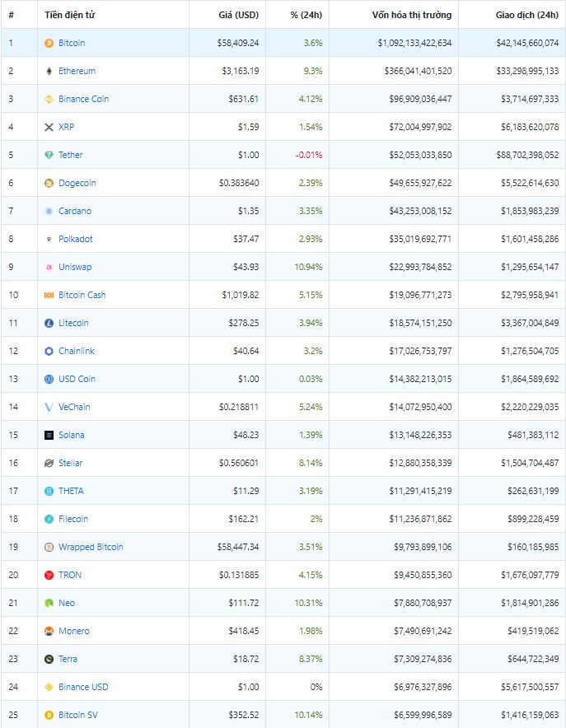This screenshot has width=566, height=728.
Task: Sort by Giá (USD) column header
Action: (x=239, y=15)
